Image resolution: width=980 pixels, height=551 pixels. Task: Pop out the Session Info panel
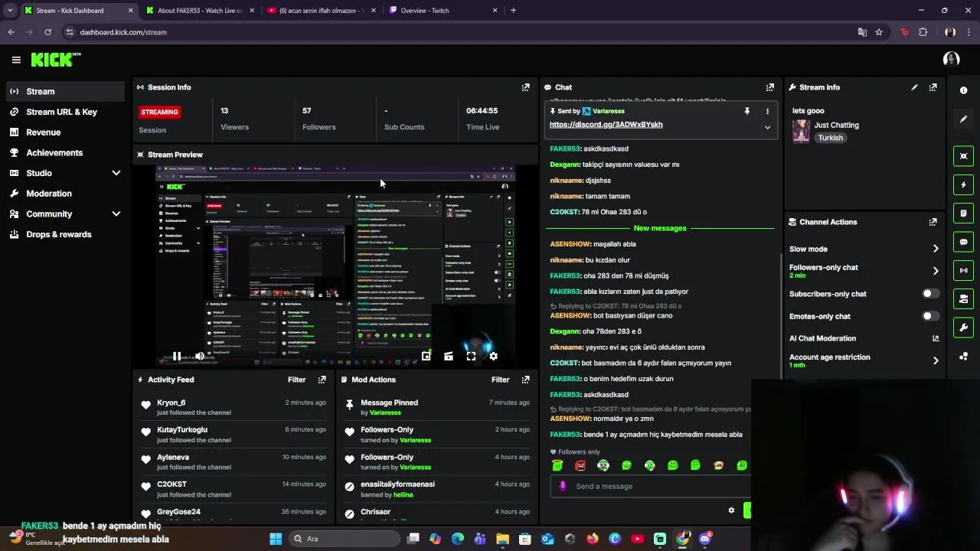click(525, 87)
